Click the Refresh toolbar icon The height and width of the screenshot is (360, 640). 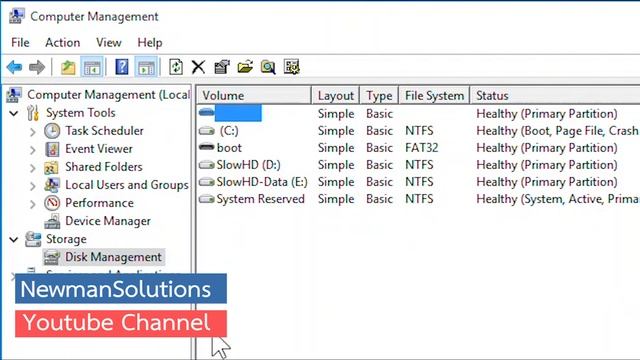click(176, 67)
